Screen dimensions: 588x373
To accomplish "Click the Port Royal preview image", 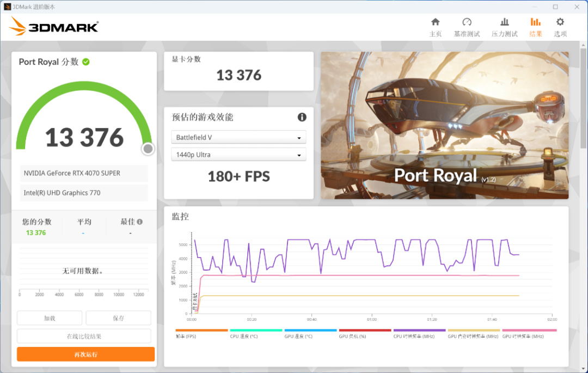I will pos(444,125).
